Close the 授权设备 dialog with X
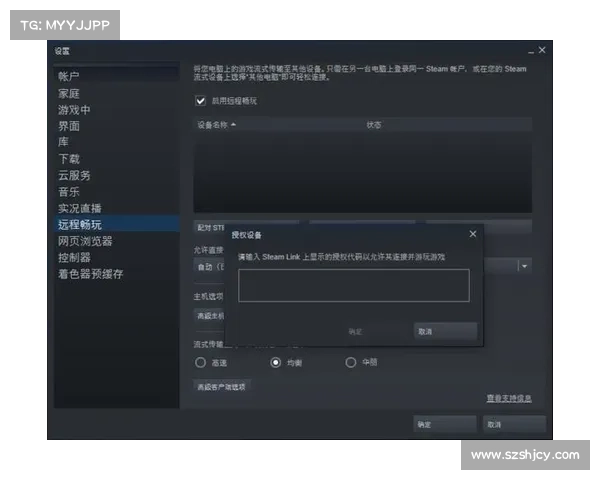The image size is (600, 480). pos(473,234)
